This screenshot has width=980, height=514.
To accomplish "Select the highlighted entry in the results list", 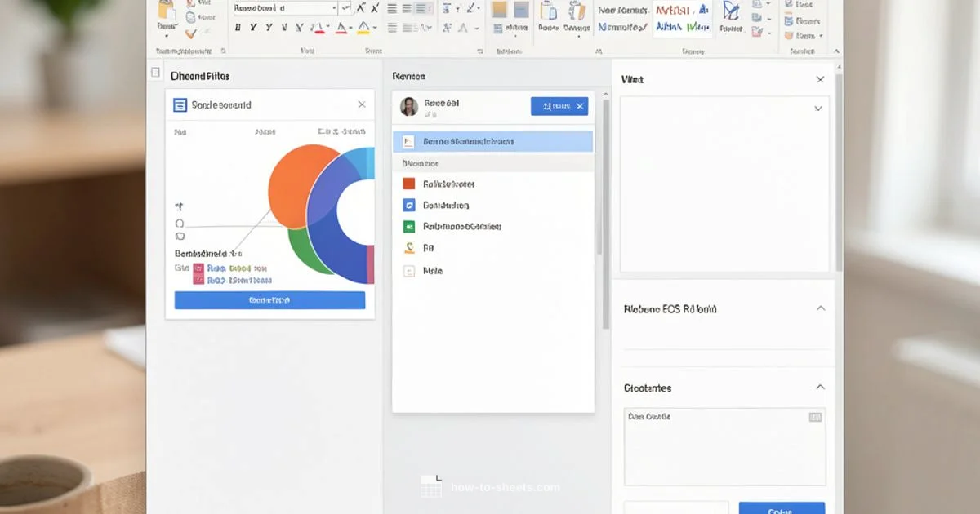I will (x=494, y=140).
